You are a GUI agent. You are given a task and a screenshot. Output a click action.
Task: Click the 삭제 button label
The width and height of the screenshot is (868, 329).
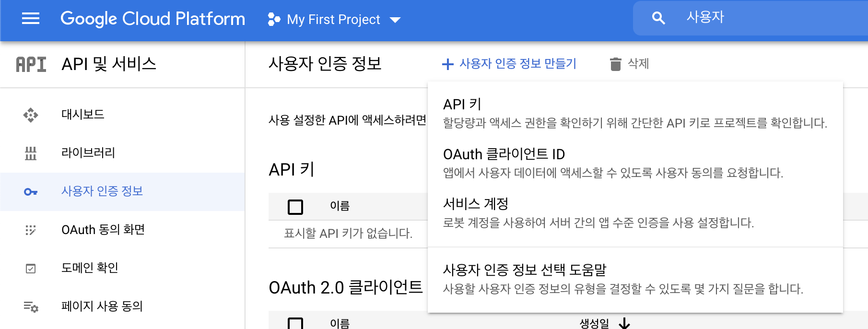pyautogui.click(x=638, y=64)
